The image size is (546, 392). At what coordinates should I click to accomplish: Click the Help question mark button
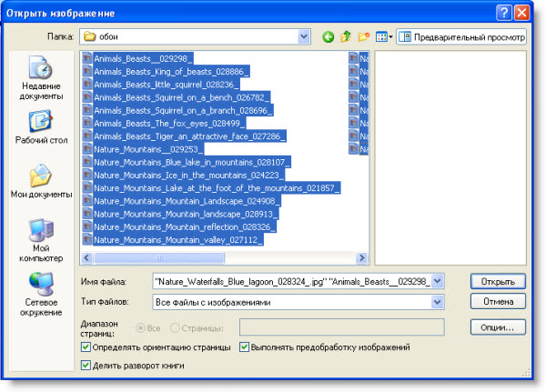pyautogui.click(x=504, y=13)
